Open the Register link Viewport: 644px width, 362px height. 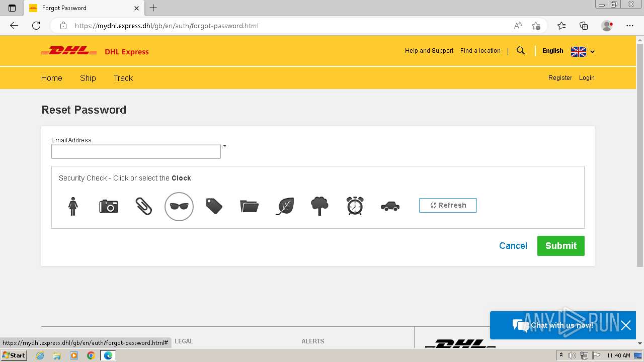coord(560,78)
